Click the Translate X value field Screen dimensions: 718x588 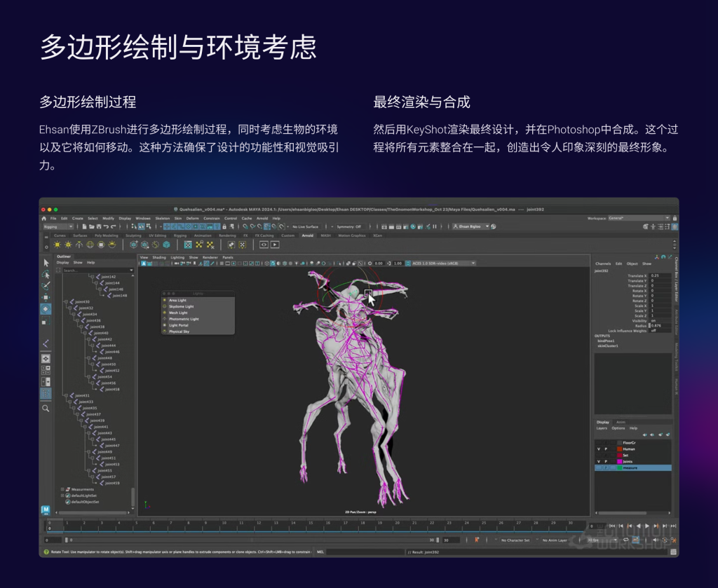pos(661,276)
